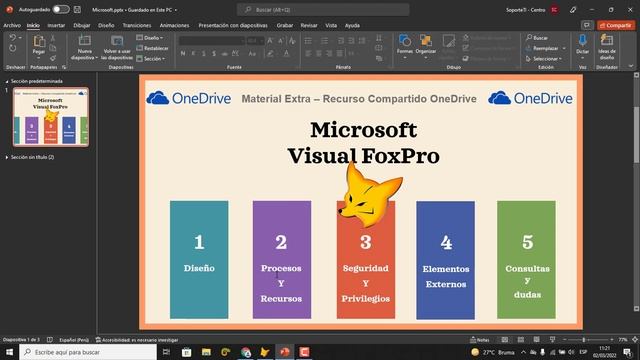Click the decrease font size icon
640x360 pixels.
click(281, 41)
